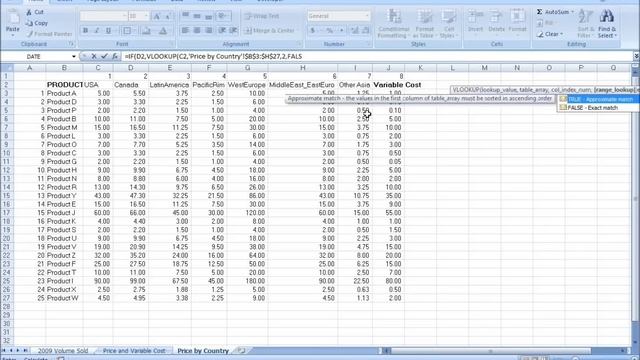Apply the accounting dollar number format
This screenshot has width=640, height=360.
point(313,31)
